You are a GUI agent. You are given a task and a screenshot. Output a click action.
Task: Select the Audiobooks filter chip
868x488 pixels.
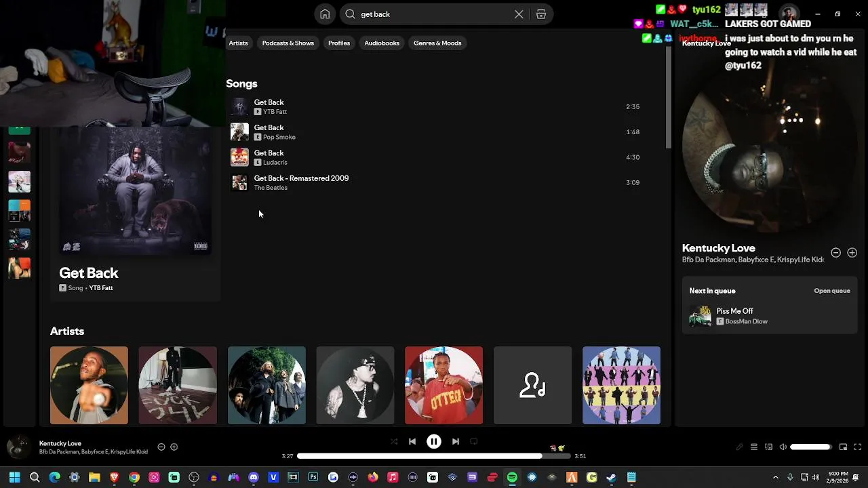(x=382, y=43)
